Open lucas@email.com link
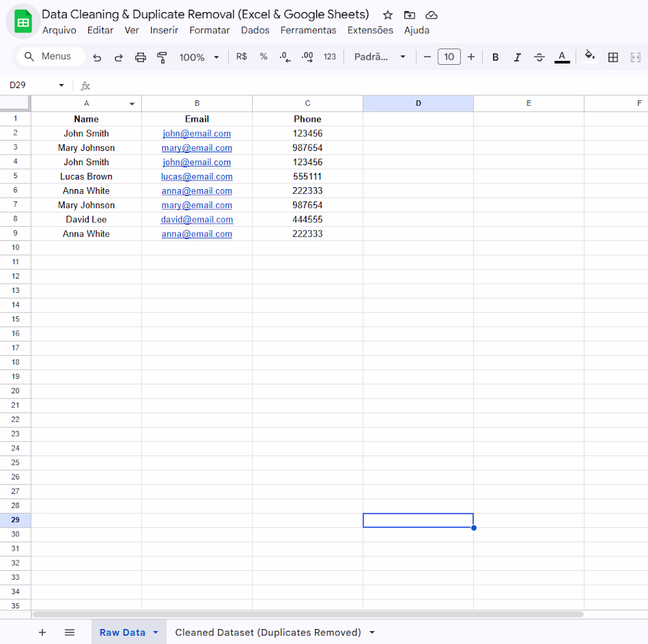This screenshot has width=648, height=644. point(197,176)
